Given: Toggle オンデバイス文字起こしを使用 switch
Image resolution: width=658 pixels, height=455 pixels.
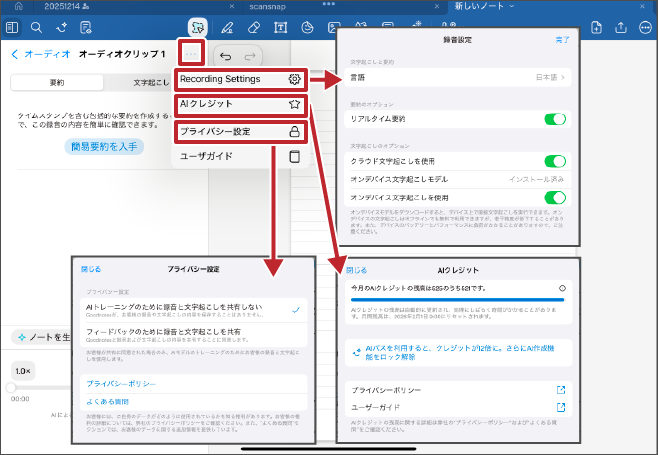Looking at the screenshot, I should coord(554,197).
